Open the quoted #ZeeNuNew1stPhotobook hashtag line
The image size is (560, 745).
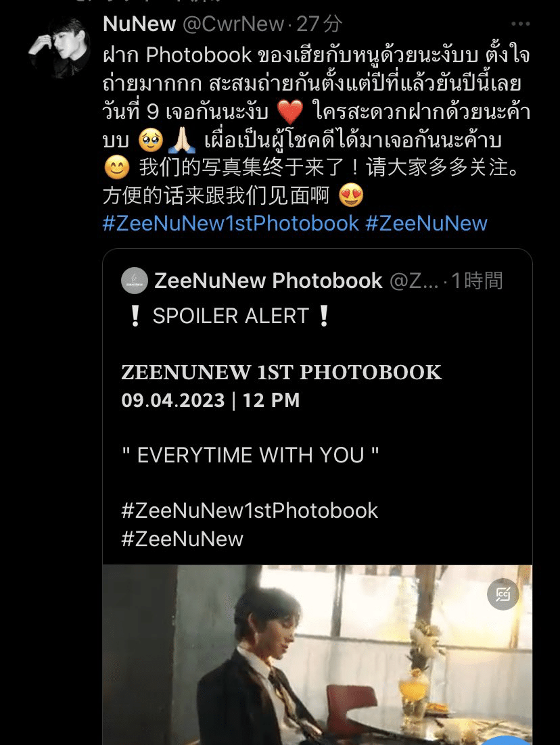pyautogui.click(x=250, y=511)
